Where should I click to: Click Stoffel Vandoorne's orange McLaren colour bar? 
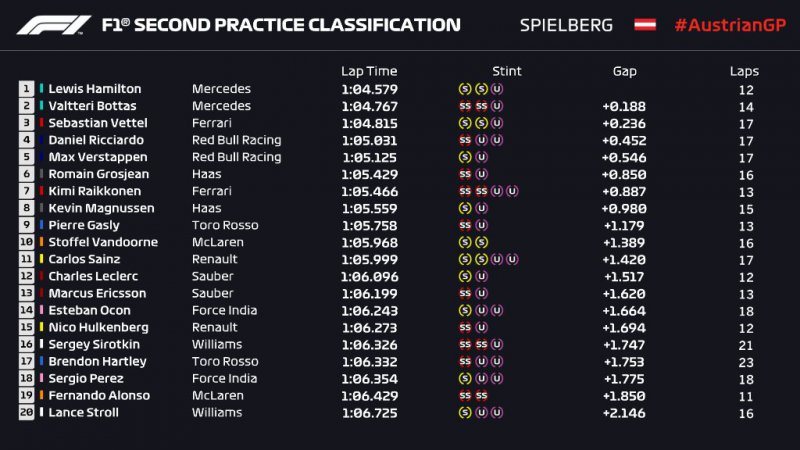[x=41, y=242]
